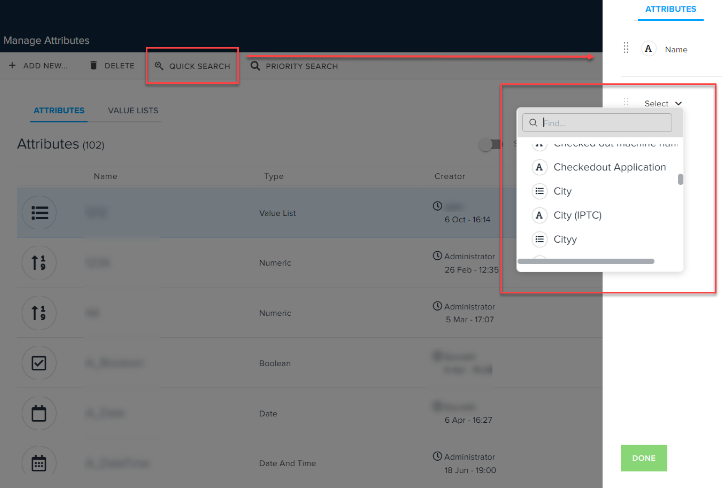722x495 pixels.
Task: Click the dropdown horizontal scrollbar
Action: click(586, 261)
